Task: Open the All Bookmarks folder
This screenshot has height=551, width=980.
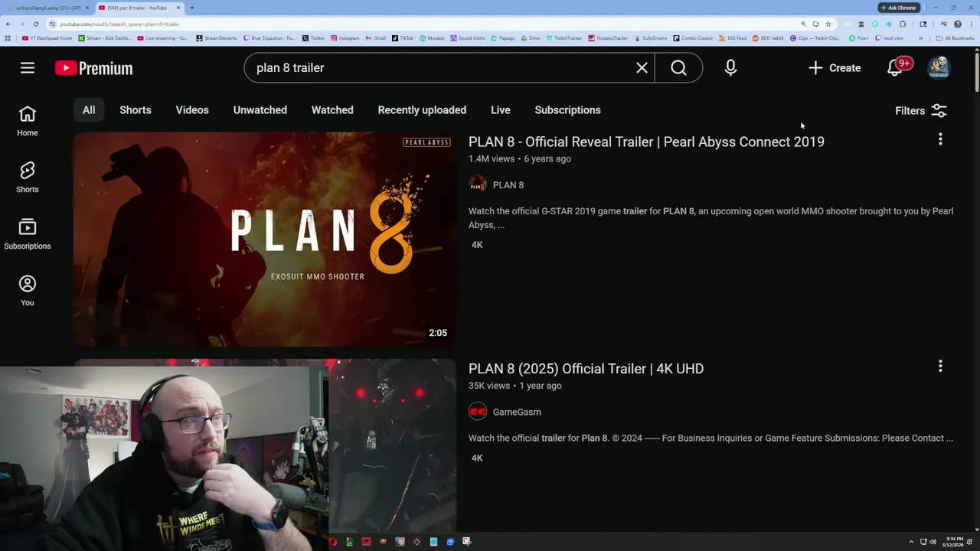Action: (955, 37)
